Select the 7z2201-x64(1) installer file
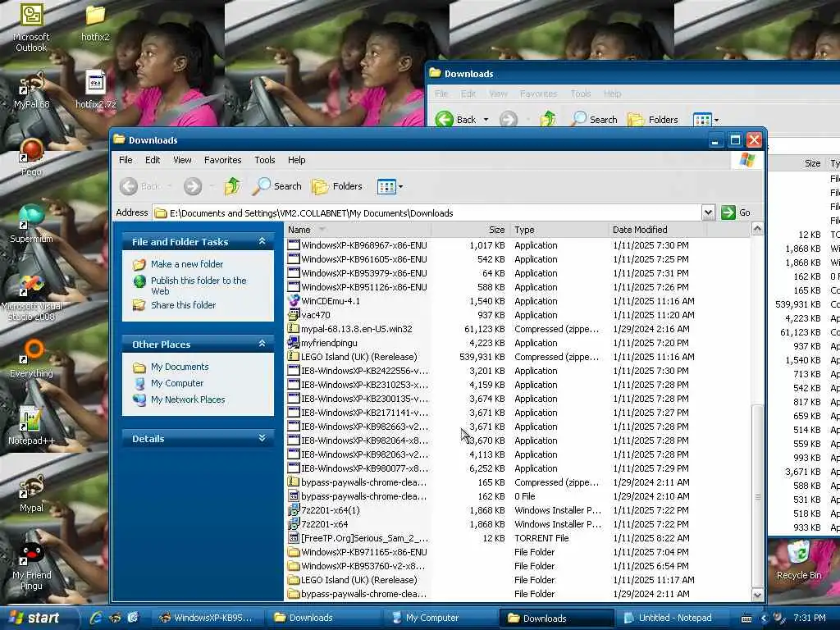The image size is (840, 630). click(x=331, y=510)
